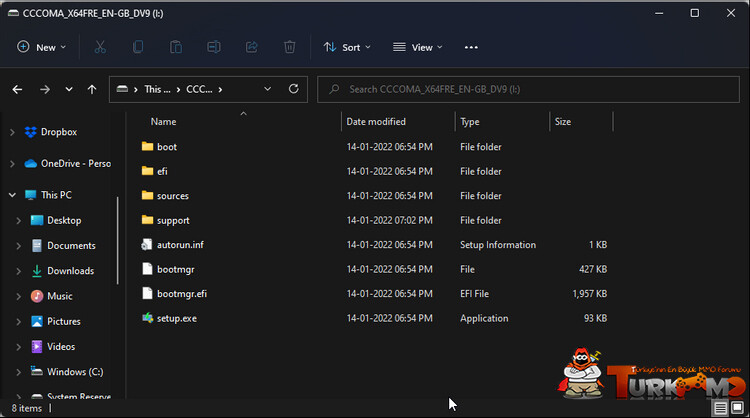
Task: Click the Cut scissors icon
Action: 100,47
